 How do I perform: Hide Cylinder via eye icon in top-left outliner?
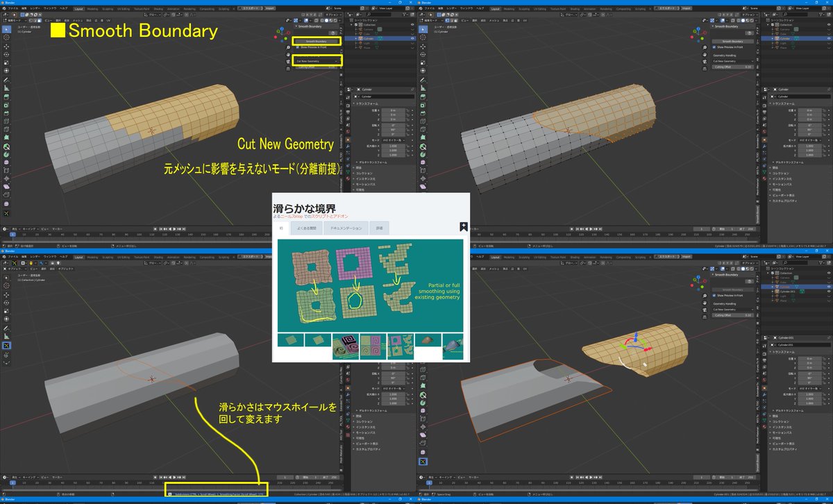coord(412,38)
